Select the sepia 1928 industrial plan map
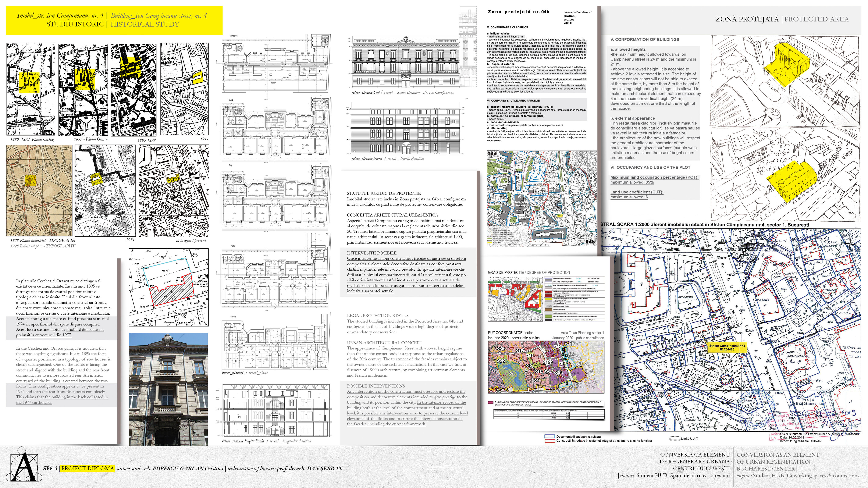 [x=39, y=191]
